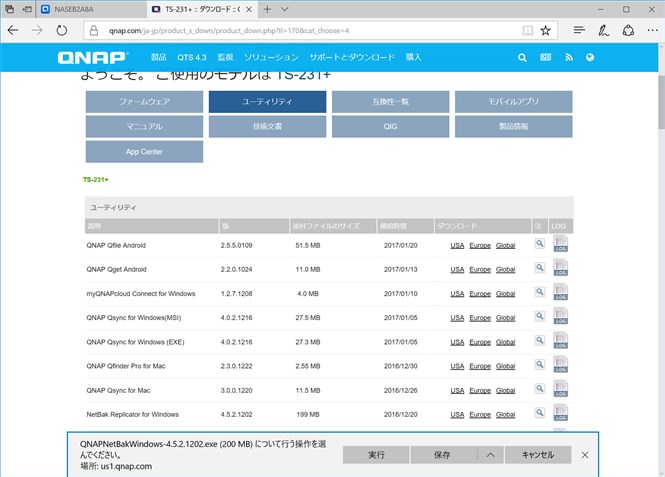Click 保存 to save the download
665x477 pixels.
click(x=444, y=455)
